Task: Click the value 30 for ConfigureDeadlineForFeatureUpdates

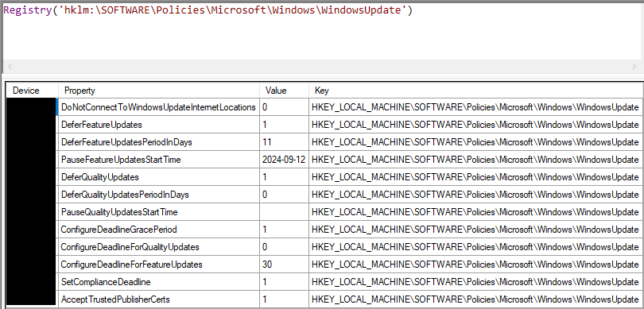Action: click(x=284, y=265)
